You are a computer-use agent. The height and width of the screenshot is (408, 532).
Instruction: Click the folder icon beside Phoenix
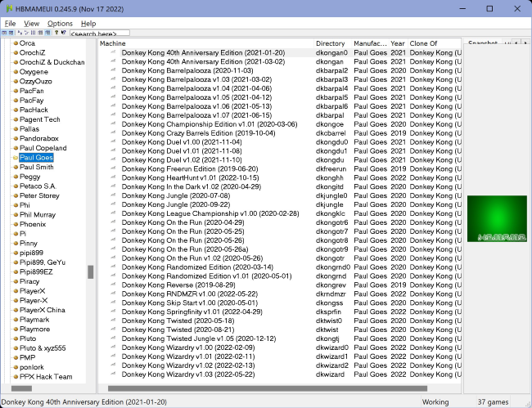[x=16, y=224]
